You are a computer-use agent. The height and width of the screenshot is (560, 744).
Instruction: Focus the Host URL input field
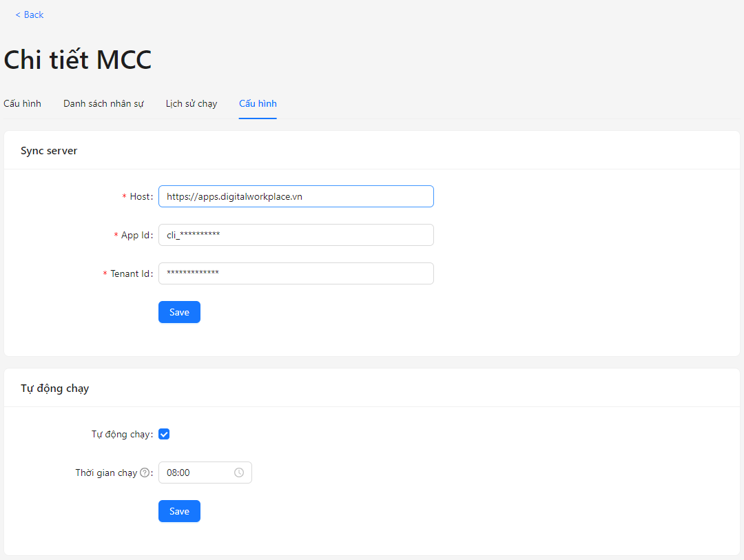296,196
